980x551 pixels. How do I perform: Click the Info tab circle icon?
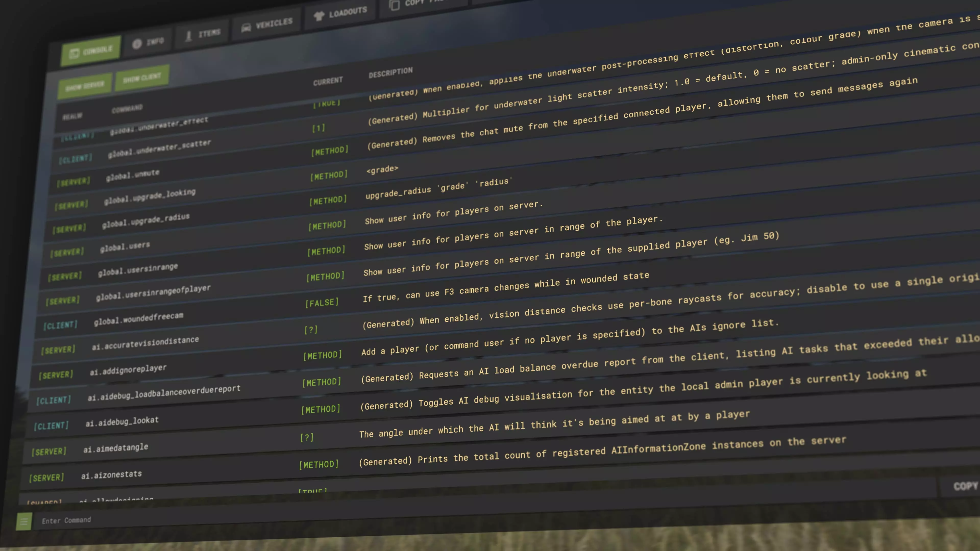[137, 44]
